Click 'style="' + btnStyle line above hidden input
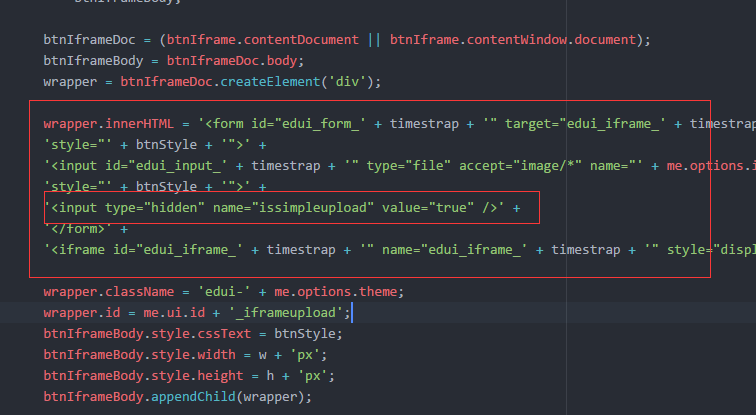Image resolution: width=756 pixels, height=415 pixels. 155,187
